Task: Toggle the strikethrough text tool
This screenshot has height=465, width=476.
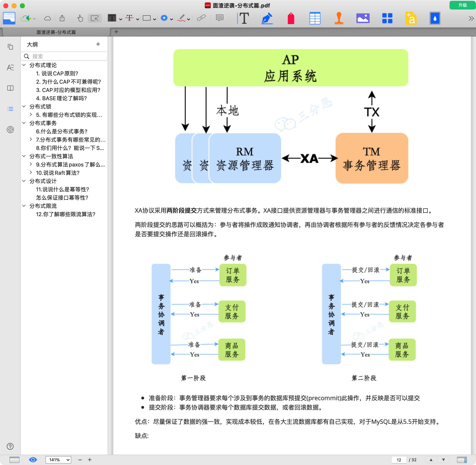Action: click(130, 18)
